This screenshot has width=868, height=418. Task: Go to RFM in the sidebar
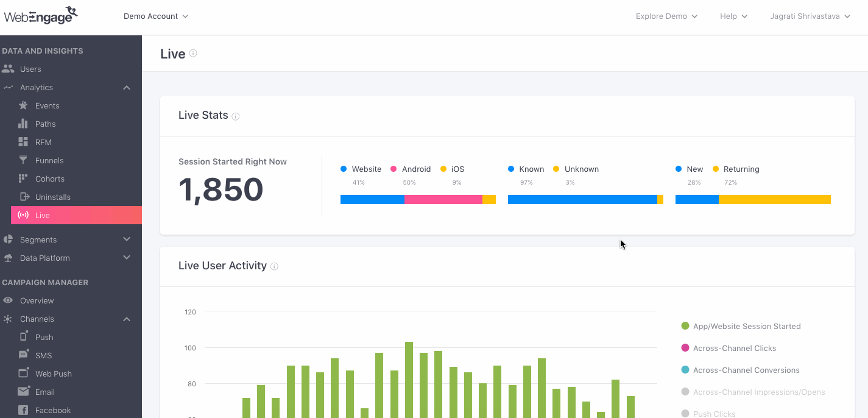[43, 142]
